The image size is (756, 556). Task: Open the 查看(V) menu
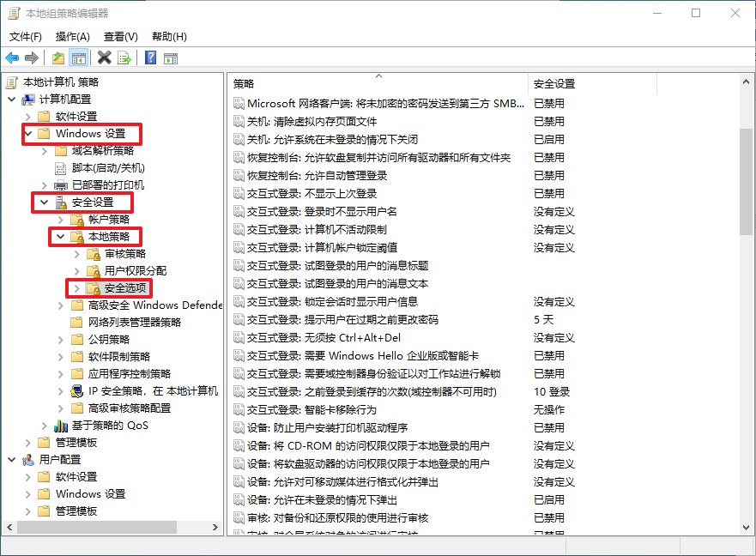[120, 37]
